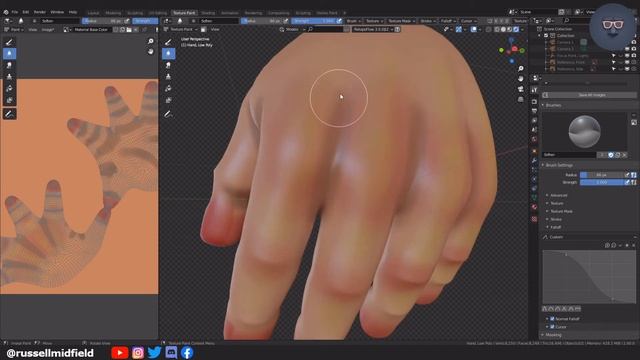This screenshot has width=640, height=360.
Task: Toggle Strength pressure sensitivity in Brush Settings
Action: pos(627,182)
